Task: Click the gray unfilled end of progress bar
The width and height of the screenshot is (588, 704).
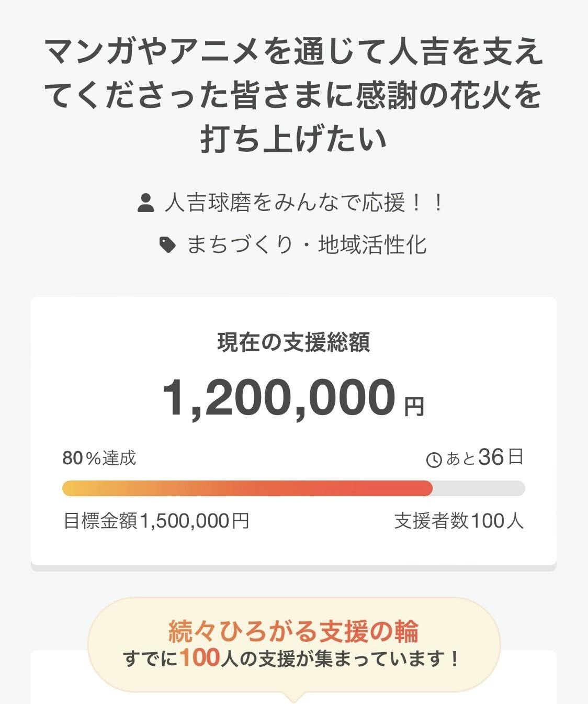Action: [x=478, y=488]
